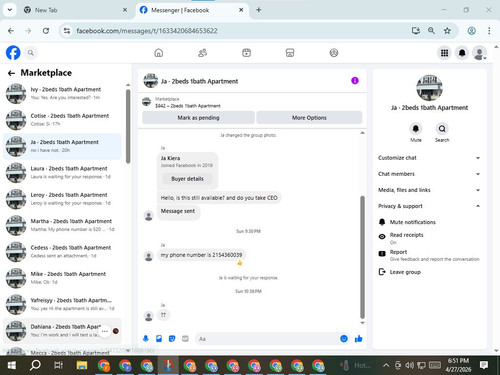
Task: Open the Facebook home logo
Action: (13, 53)
